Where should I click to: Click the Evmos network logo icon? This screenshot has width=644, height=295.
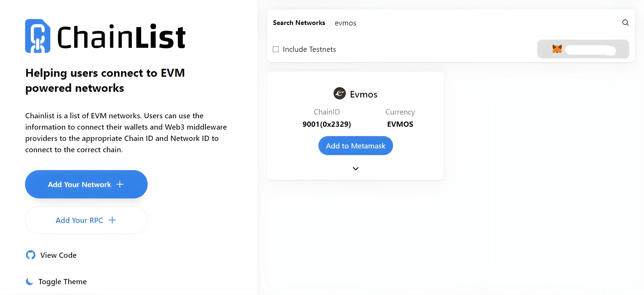(x=339, y=93)
